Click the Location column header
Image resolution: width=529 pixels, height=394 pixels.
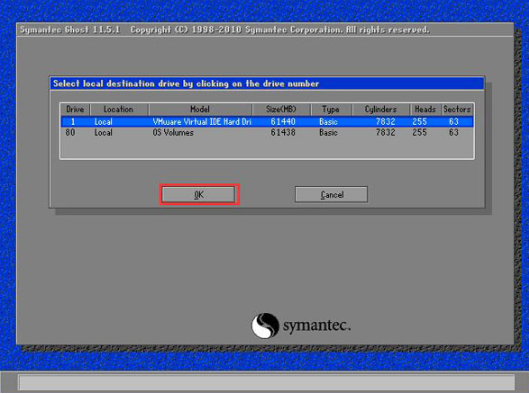click(119, 109)
